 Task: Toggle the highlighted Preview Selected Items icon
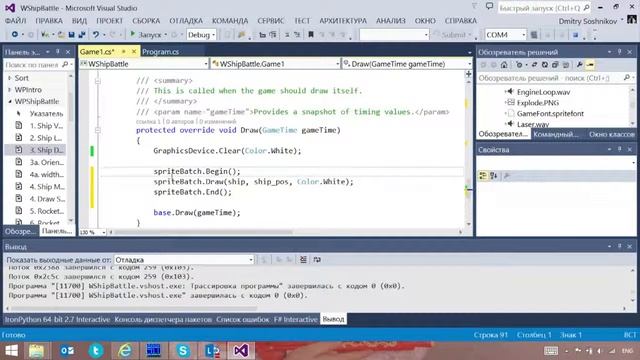590,64
